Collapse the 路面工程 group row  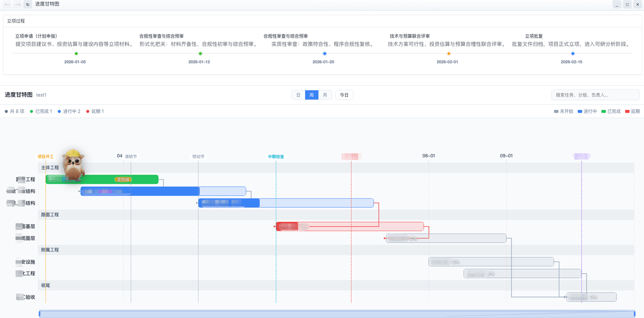pyautogui.click(x=336, y=215)
